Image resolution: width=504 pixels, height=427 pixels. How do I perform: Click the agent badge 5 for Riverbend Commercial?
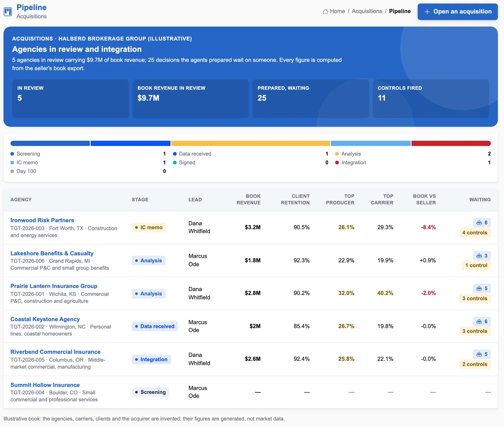(x=482, y=354)
